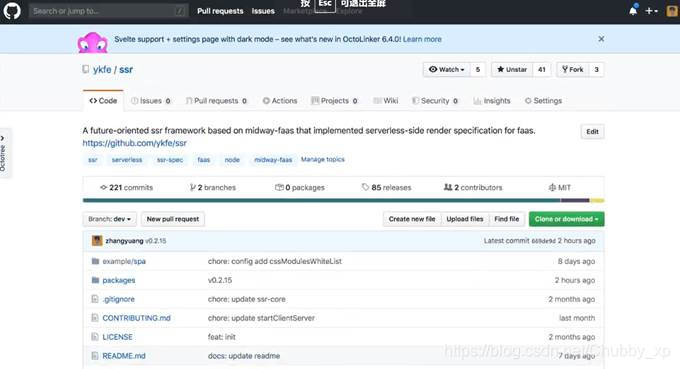Toggle the Watch dropdown button
Image resolution: width=680 pixels, height=369 pixels.
[x=447, y=69]
